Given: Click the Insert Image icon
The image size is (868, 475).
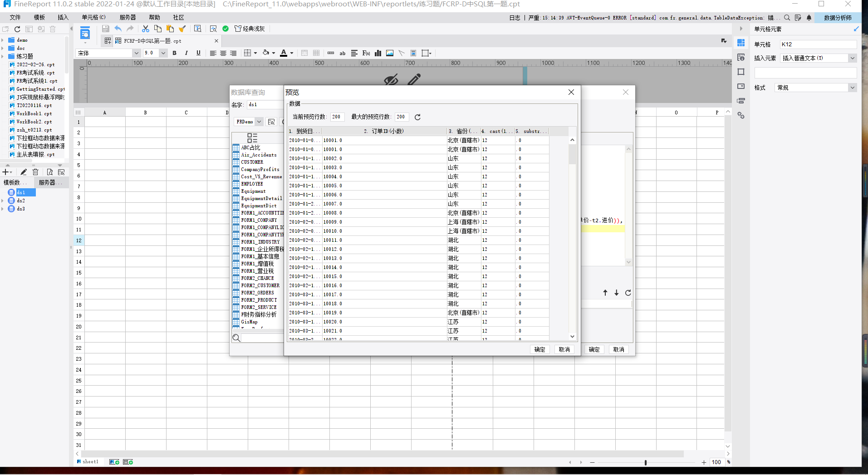Looking at the screenshot, I should tap(390, 53).
